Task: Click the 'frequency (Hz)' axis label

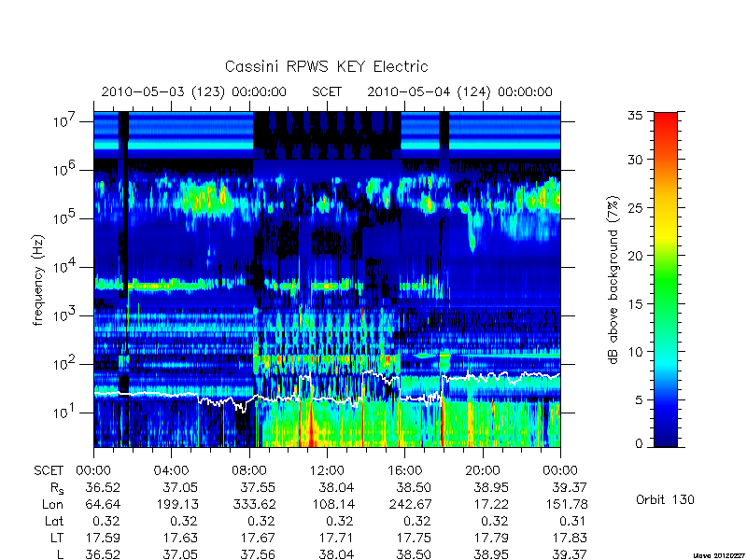Action: click(38, 280)
